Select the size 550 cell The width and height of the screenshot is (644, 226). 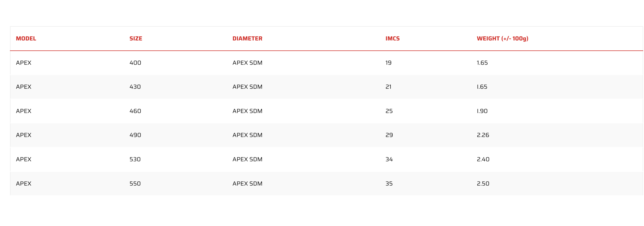[x=135, y=184]
